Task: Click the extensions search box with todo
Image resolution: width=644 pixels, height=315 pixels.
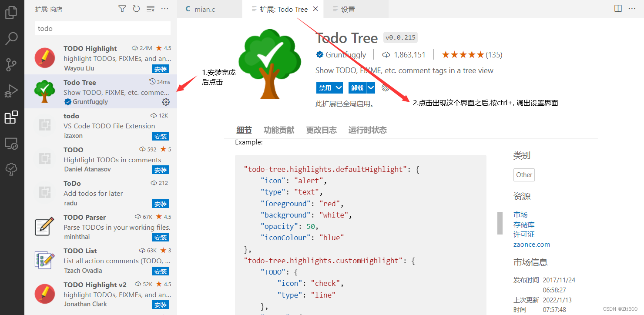Action: coord(103,28)
